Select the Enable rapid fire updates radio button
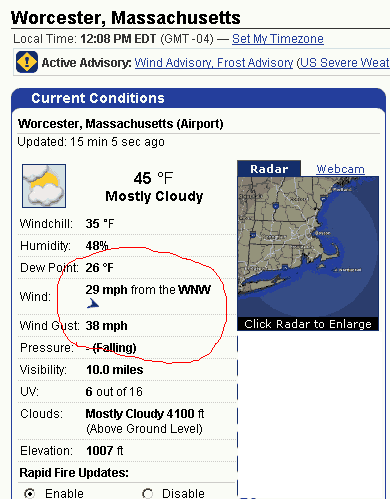The height and width of the screenshot is (499, 390). pyautogui.click(x=30, y=493)
